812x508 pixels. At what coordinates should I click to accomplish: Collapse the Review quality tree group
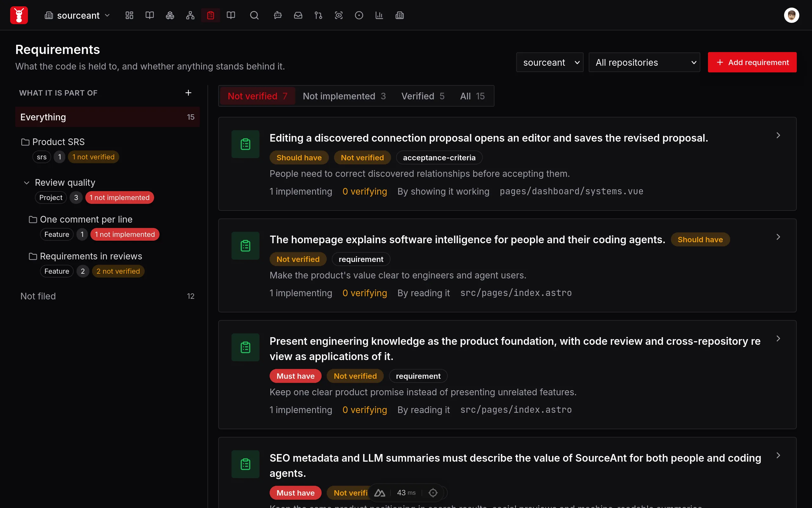coord(27,183)
